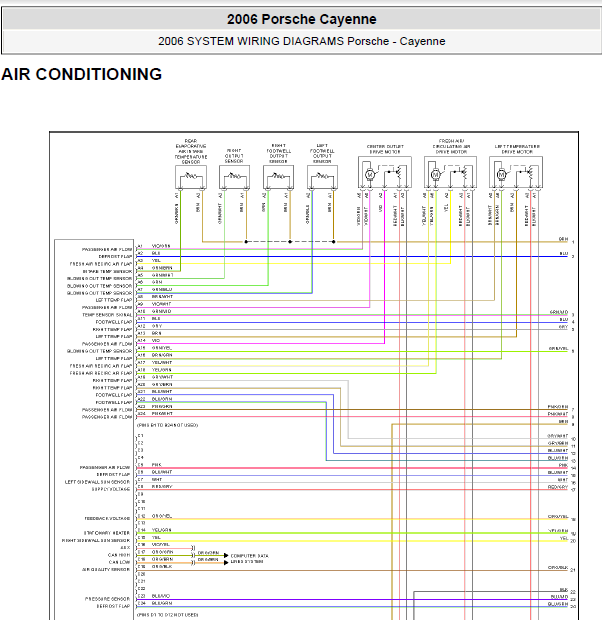Click the 'ORG/BLK' label at terminal 21
The width and height of the screenshot is (602, 620).
tap(558, 567)
